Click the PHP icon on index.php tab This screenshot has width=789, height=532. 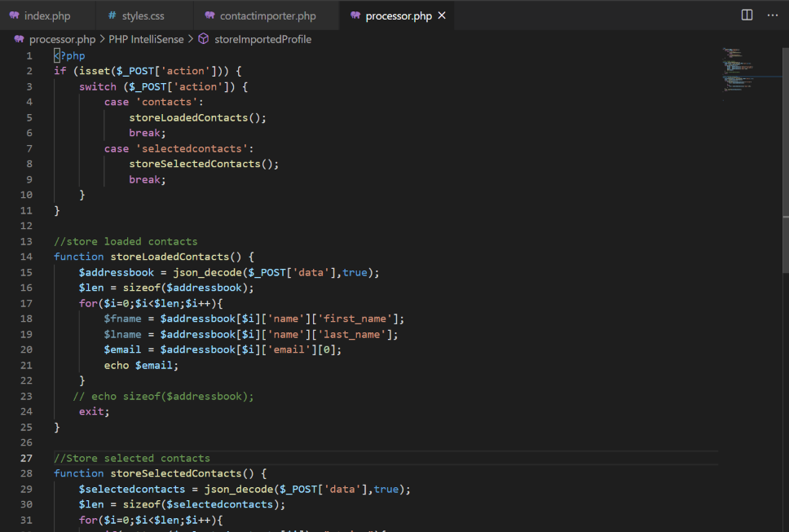tap(14, 15)
